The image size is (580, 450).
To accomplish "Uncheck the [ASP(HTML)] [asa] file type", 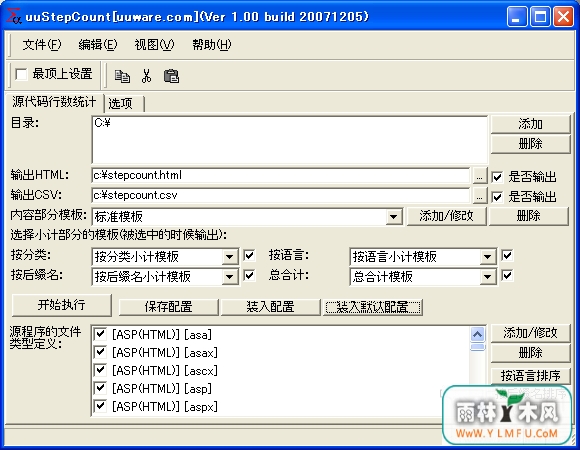I will tap(100, 334).
